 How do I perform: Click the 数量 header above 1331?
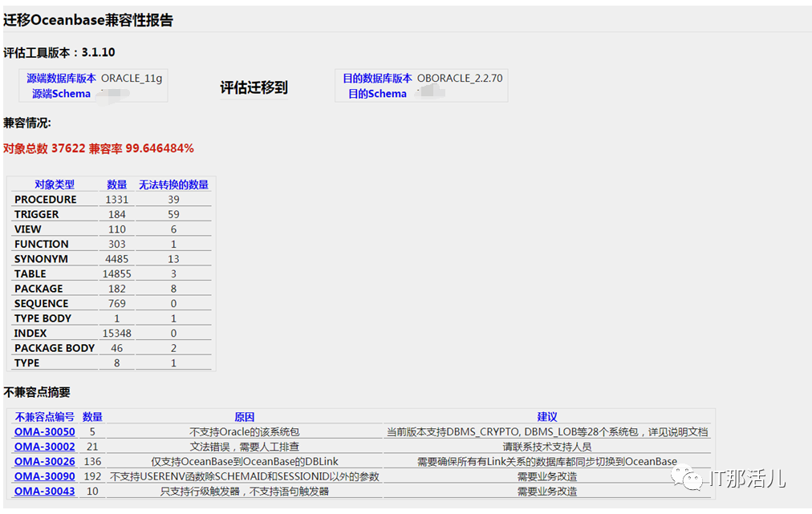pos(117,184)
